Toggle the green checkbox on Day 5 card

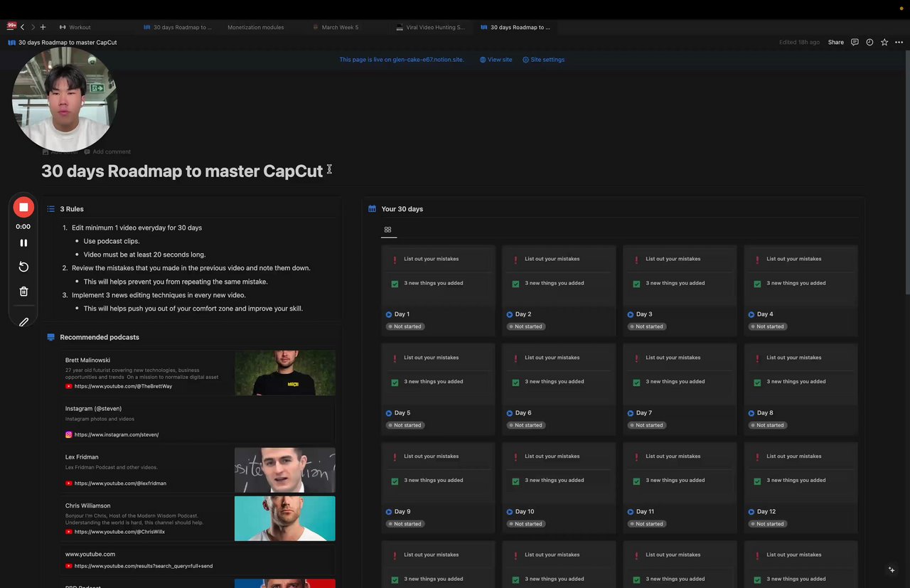tap(395, 383)
